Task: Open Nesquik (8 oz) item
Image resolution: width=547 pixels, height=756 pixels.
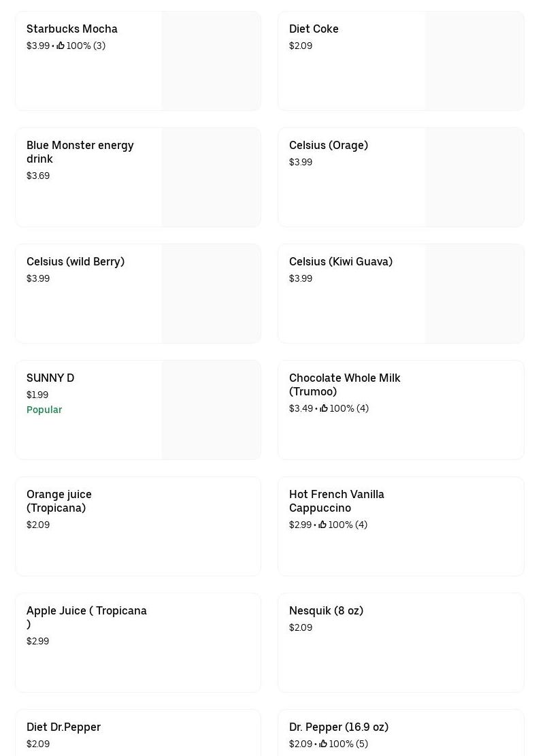Action: pos(401,642)
